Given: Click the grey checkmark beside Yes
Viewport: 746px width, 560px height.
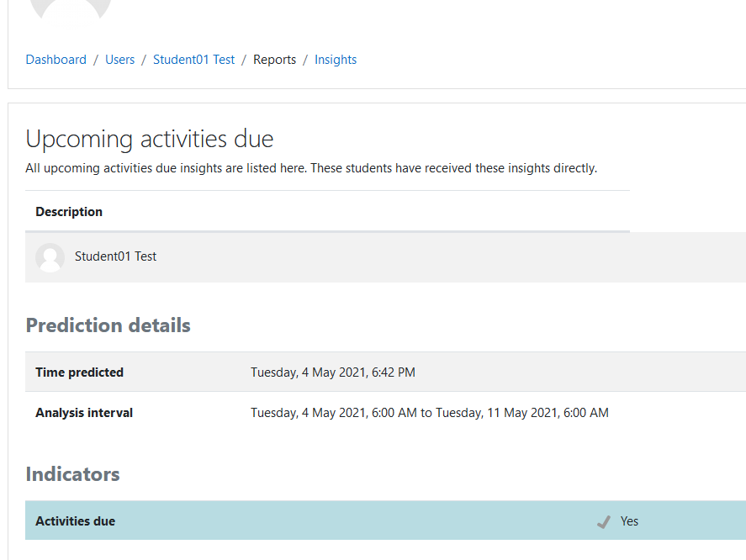Looking at the screenshot, I should coord(604,522).
